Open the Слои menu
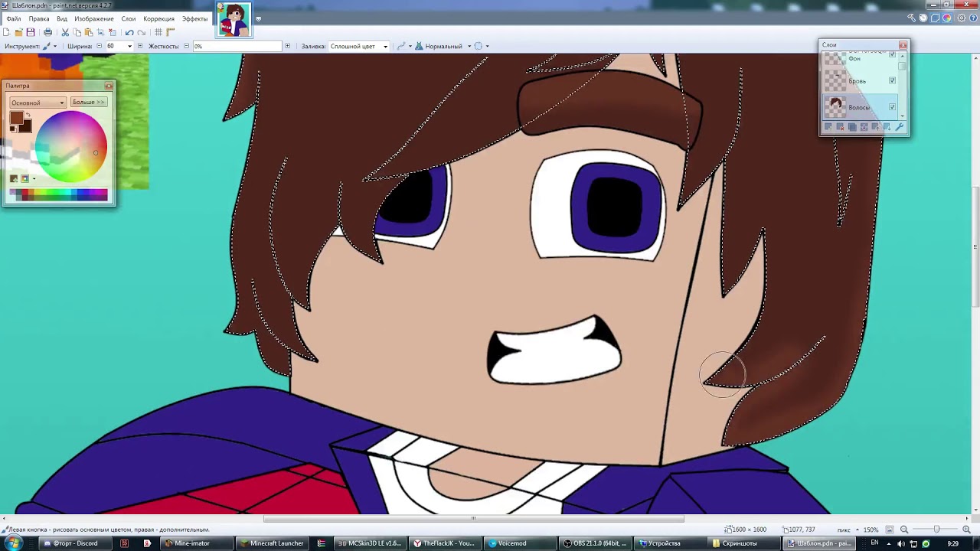 coord(129,18)
